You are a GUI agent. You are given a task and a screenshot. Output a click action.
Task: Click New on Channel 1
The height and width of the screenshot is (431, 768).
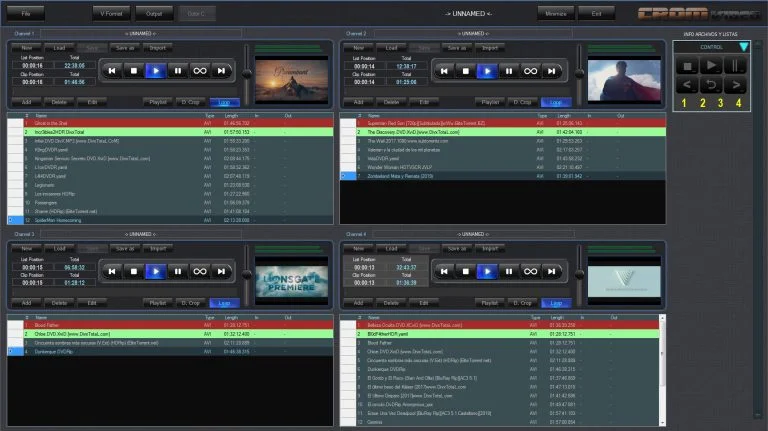[x=26, y=48]
